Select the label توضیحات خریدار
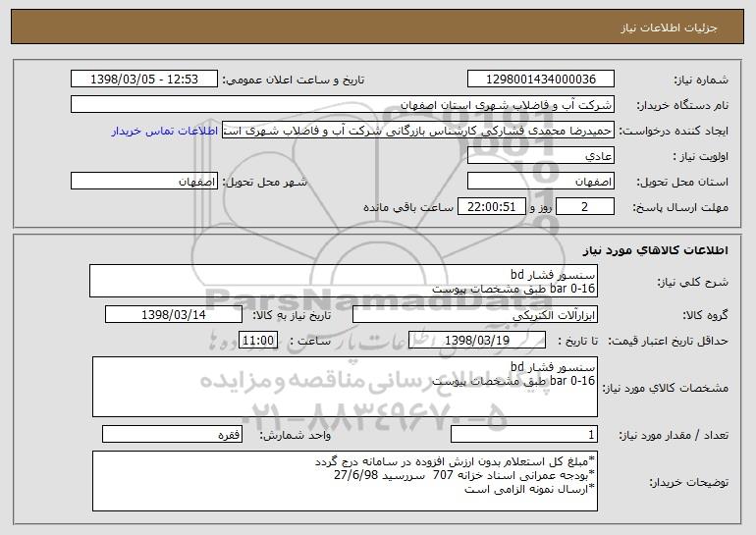The image size is (756, 535). click(x=689, y=482)
